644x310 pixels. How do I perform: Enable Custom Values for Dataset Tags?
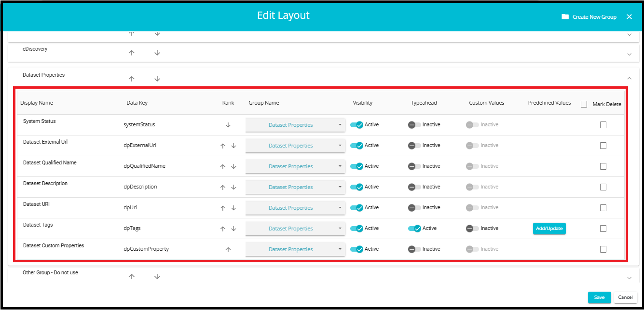[472, 229]
